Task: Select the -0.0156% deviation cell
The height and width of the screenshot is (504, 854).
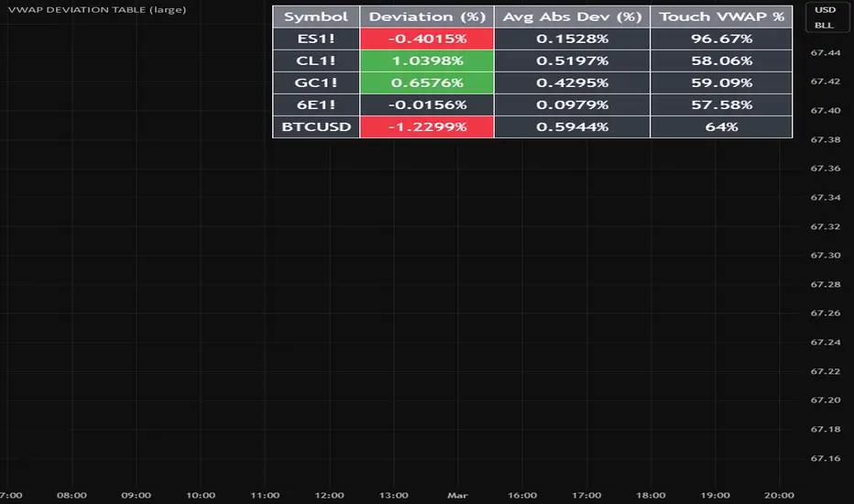Action: tap(427, 104)
